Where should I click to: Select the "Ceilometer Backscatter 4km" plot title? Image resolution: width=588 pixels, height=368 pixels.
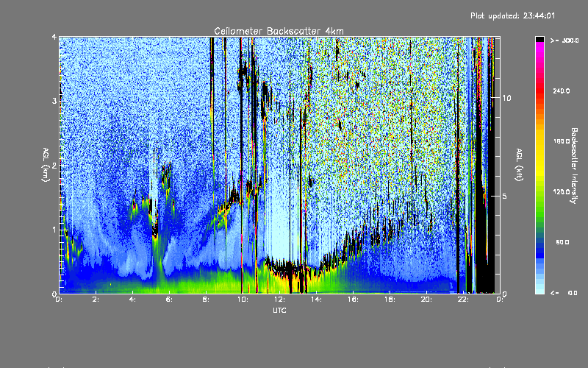[x=279, y=31]
